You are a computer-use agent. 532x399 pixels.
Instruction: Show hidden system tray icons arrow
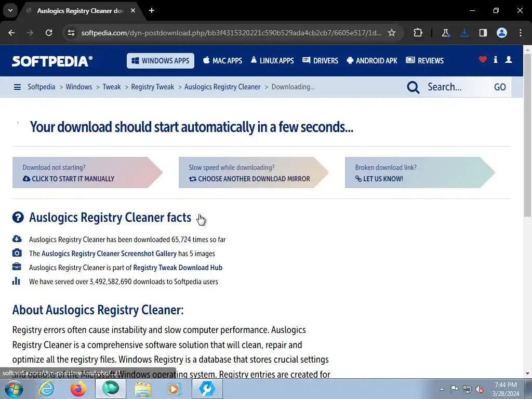tap(442, 389)
